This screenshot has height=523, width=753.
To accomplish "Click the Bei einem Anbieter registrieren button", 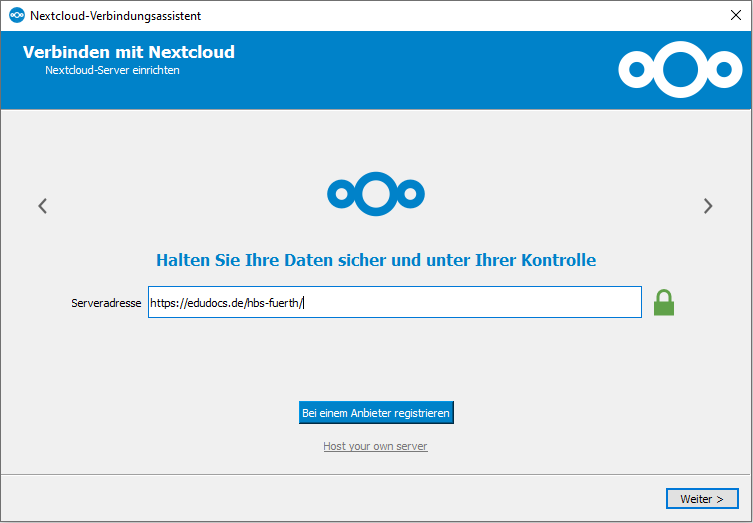I will pyautogui.click(x=376, y=413).
